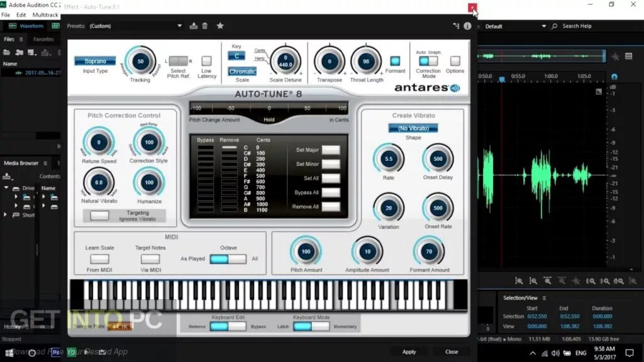
Task: Click the Keyboard Edit slider
Action: (x=228, y=326)
